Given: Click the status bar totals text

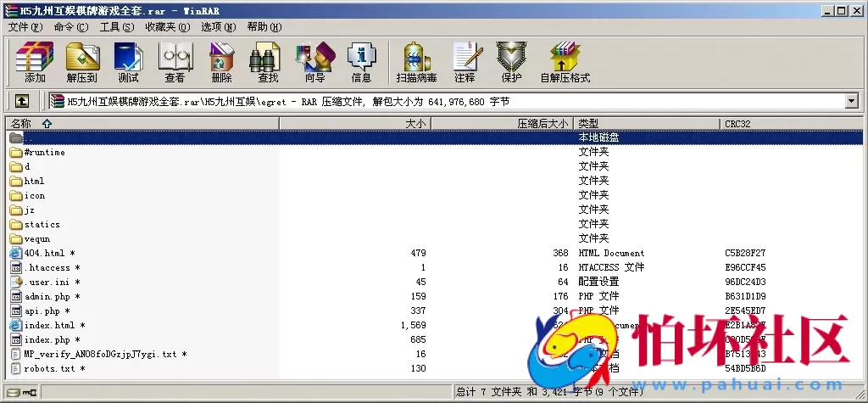Looking at the screenshot, I should pyautogui.click(x=549, y=392).
